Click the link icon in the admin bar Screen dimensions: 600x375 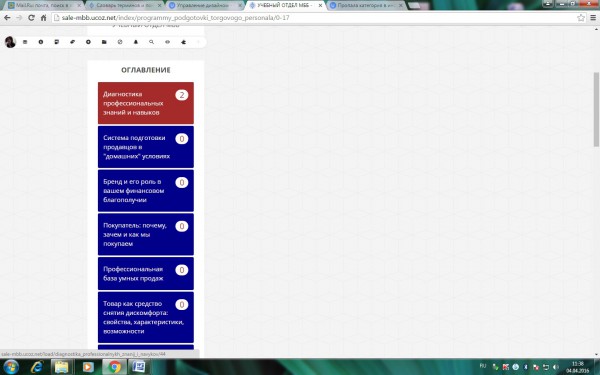tap(72, 42)
